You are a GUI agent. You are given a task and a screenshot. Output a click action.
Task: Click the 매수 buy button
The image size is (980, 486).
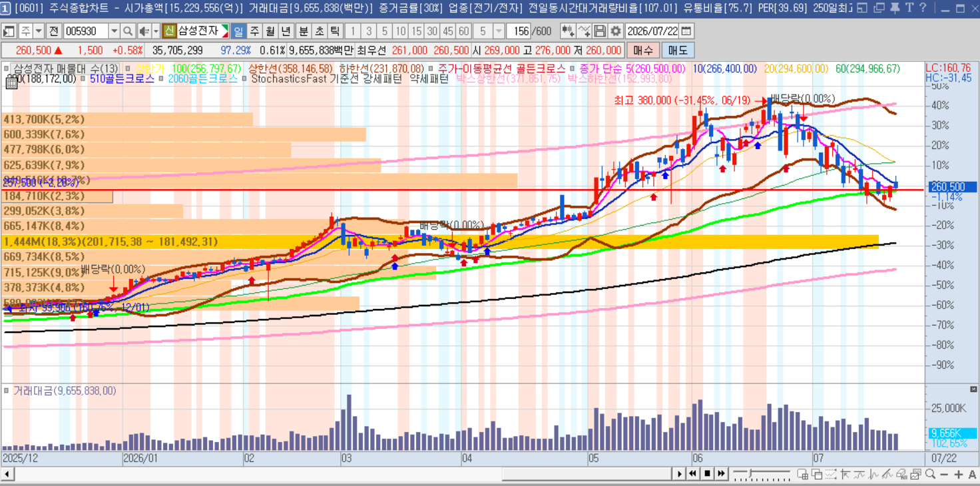[x=643, y=51]
